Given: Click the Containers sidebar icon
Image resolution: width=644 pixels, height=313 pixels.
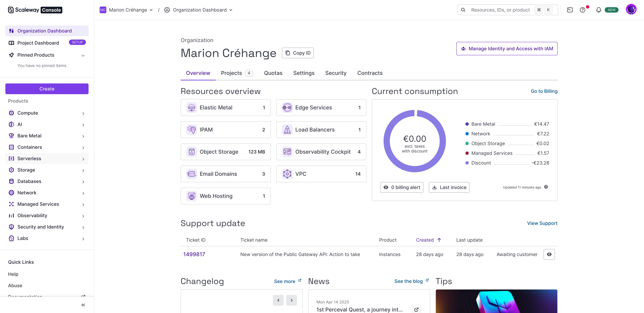Looking at the screenshot, I should tap(11, 147).
